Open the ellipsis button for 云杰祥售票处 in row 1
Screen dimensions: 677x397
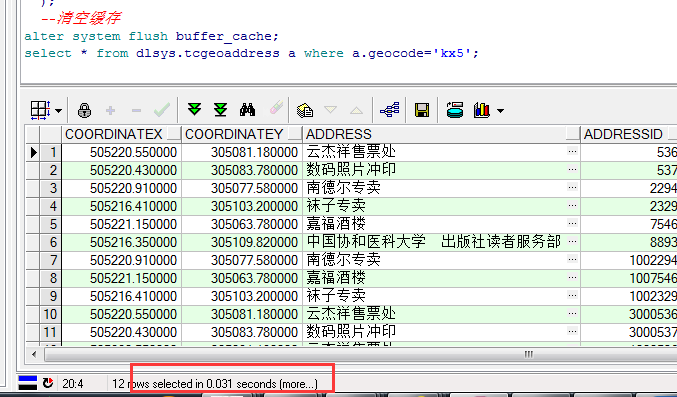click(573, 151)
